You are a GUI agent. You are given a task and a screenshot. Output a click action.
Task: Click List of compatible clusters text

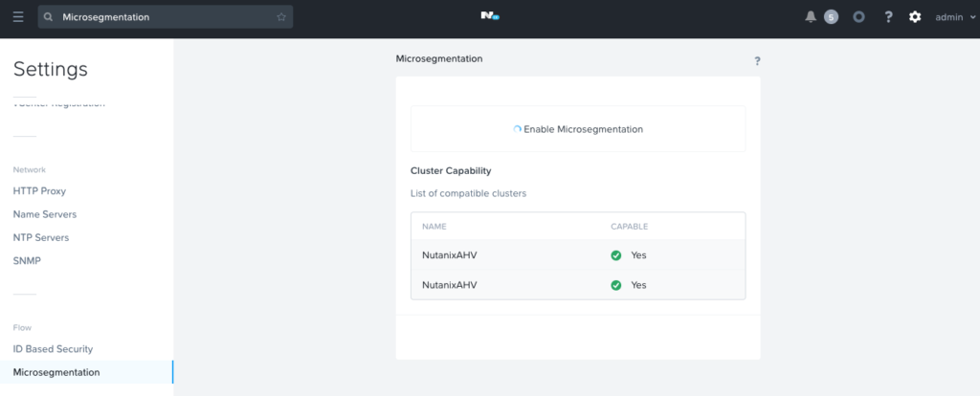(468, 193)
